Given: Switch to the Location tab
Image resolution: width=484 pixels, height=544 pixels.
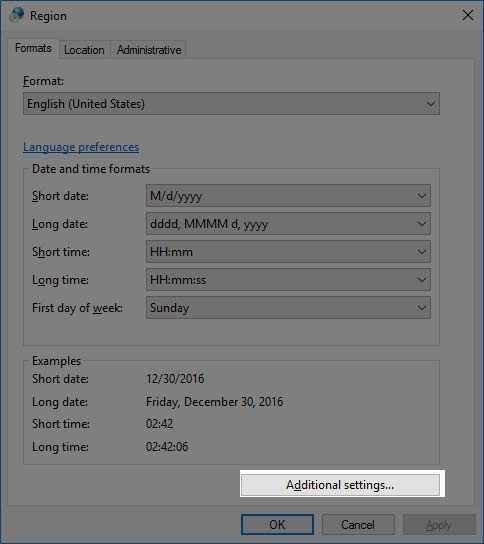Looking at the screenshot, I should [84, 50].
